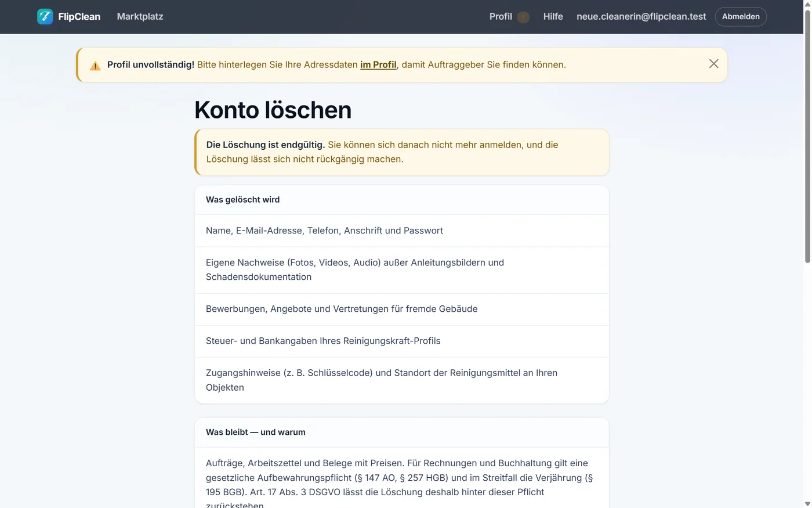Image resolution: width=812 pixels, height=508 pixels.
Task: Click the 'Aufträge, Arbeitszettel und Belege' paragraph
Action: tap(400, 484)
